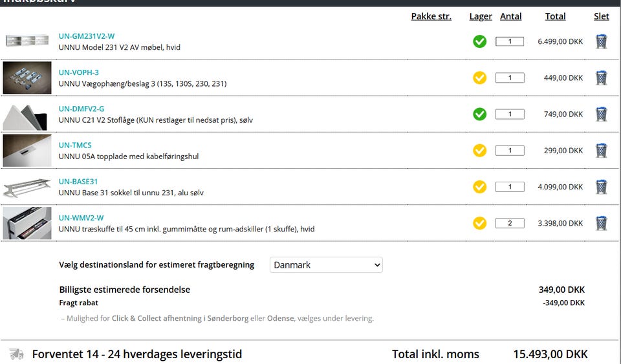
Task: Click UN-VOPH-3 bracket product thumbnail
Action: pyautogui.click(x=27, y=78)
